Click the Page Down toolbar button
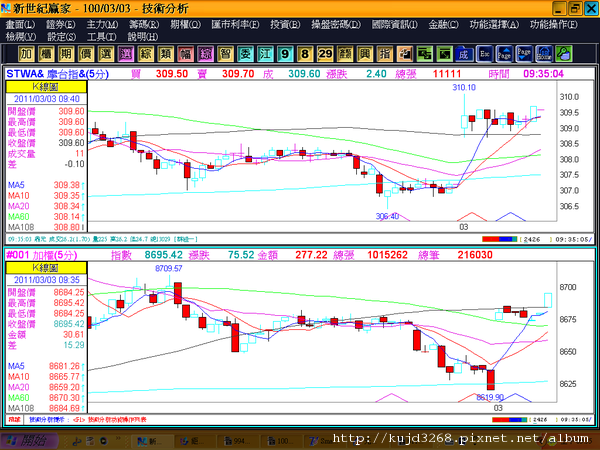600x450 pixels. tap(524, 54)
